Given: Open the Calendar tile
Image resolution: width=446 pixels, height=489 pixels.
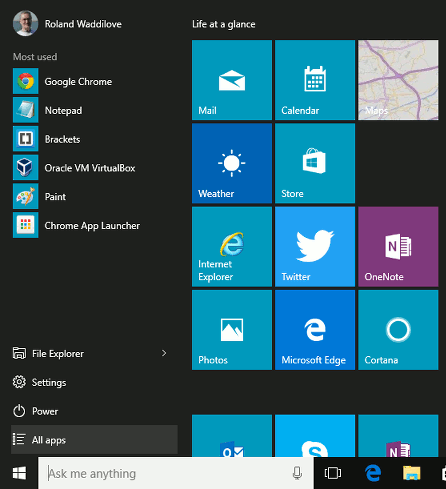Looking at the screenshot, I should 315,80.
